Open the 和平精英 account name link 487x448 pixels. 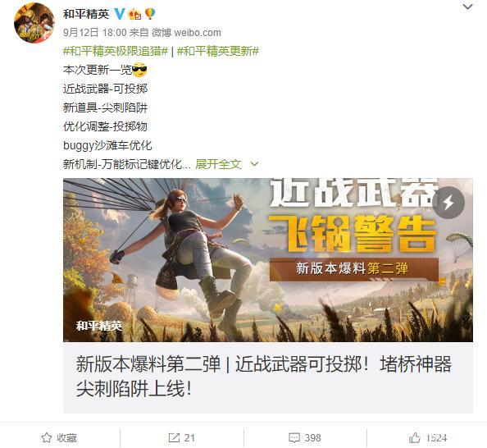[x=86, y=14]
